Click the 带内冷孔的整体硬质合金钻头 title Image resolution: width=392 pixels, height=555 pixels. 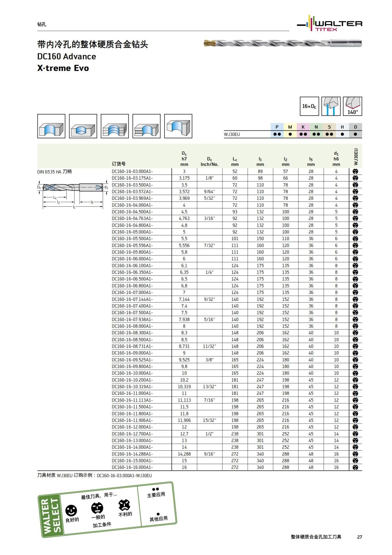tap(93, 44)
